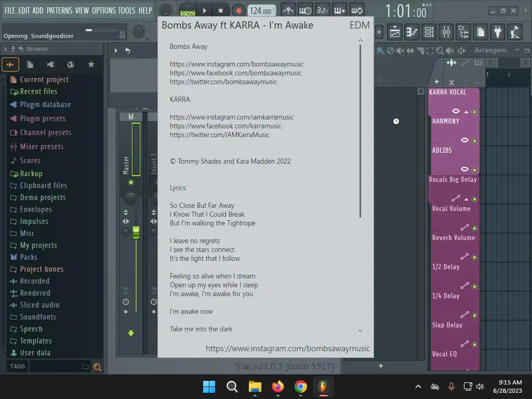Toggle the HARMONY track mute LED
The height and width of the screenshot is (399, 532).
(474, 141)
